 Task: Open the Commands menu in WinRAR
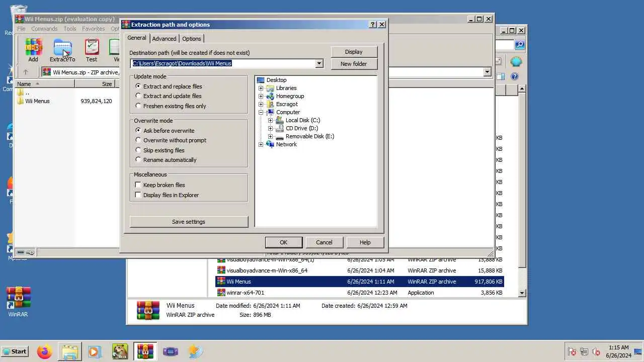(44, 29)
